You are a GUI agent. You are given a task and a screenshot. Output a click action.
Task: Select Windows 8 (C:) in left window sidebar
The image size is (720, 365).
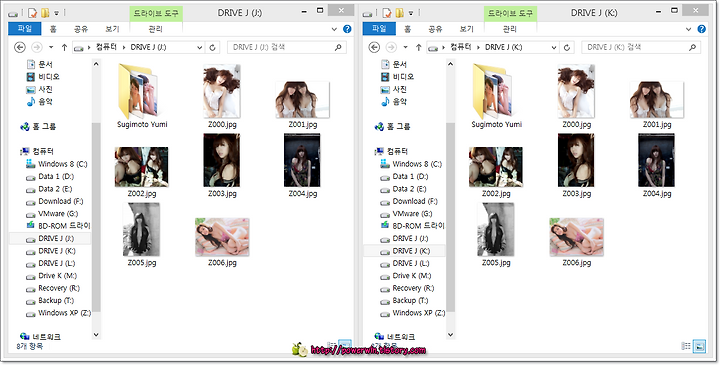56,164
